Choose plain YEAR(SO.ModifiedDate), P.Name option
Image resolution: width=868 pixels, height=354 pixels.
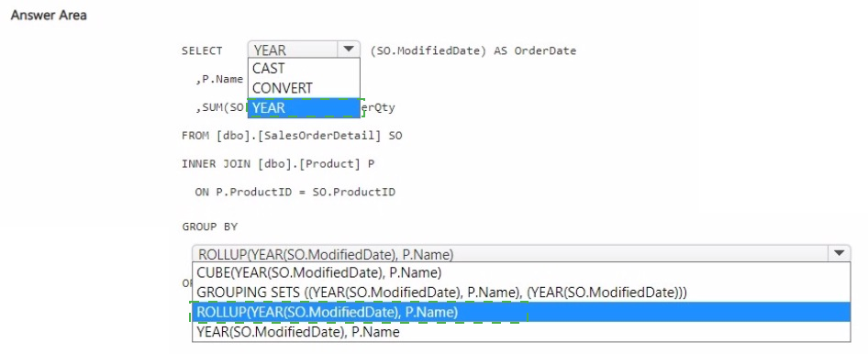(x=521, y=332)
